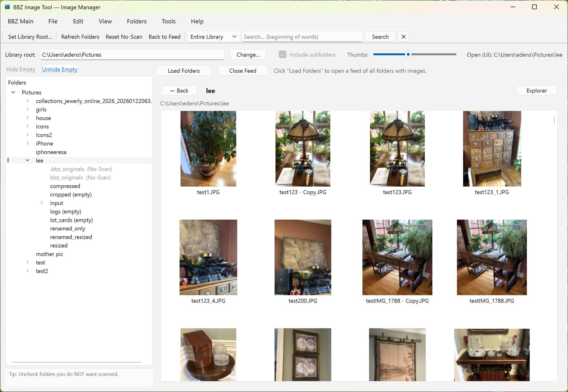The image size is (568, 392).
Task: Select the compressed subfolder
Action: click(65, 186)
